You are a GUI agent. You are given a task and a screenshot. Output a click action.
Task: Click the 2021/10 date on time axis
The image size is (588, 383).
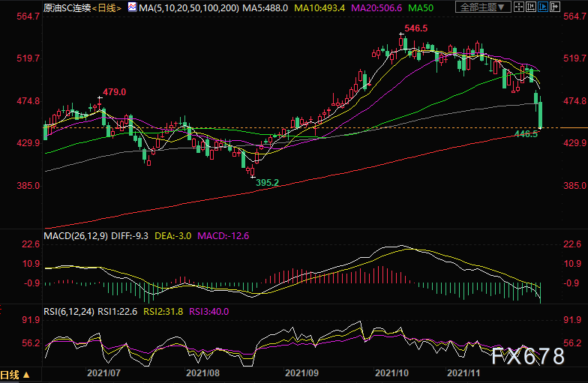(x=391, y=373)
